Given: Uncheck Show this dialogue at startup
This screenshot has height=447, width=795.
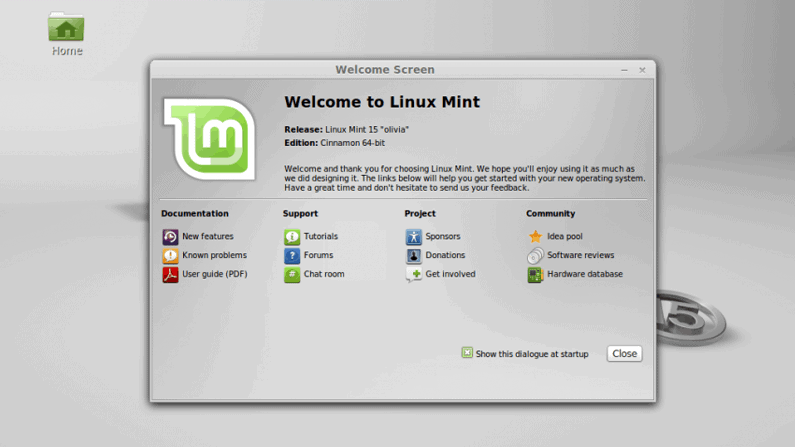Looking at the screenshot, I should coord(467,353).
